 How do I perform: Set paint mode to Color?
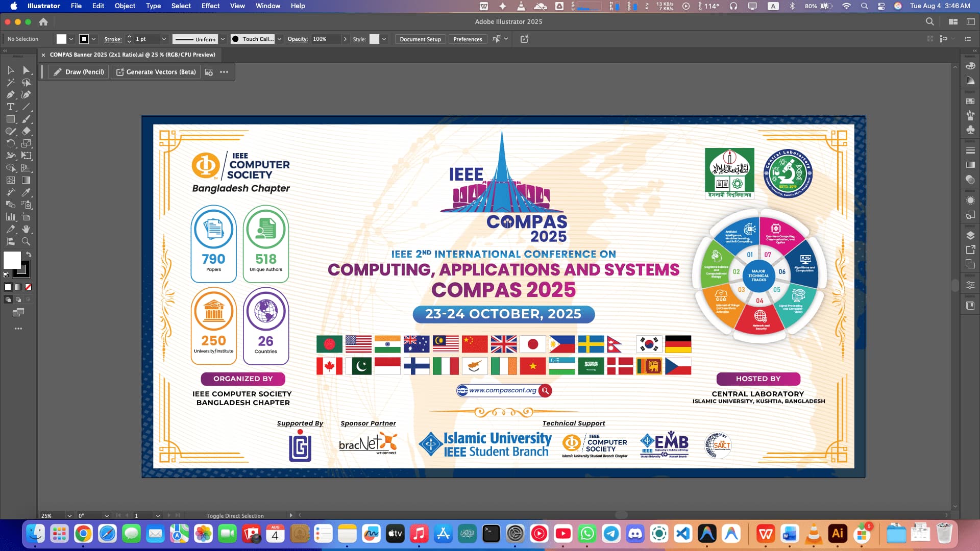[8, 287]
